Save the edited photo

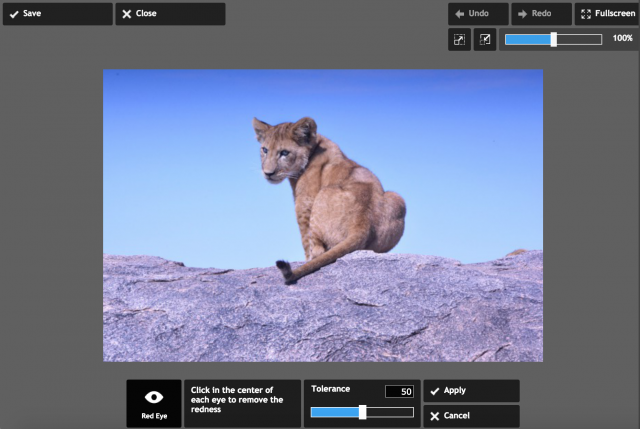click(x=57, y=14)
